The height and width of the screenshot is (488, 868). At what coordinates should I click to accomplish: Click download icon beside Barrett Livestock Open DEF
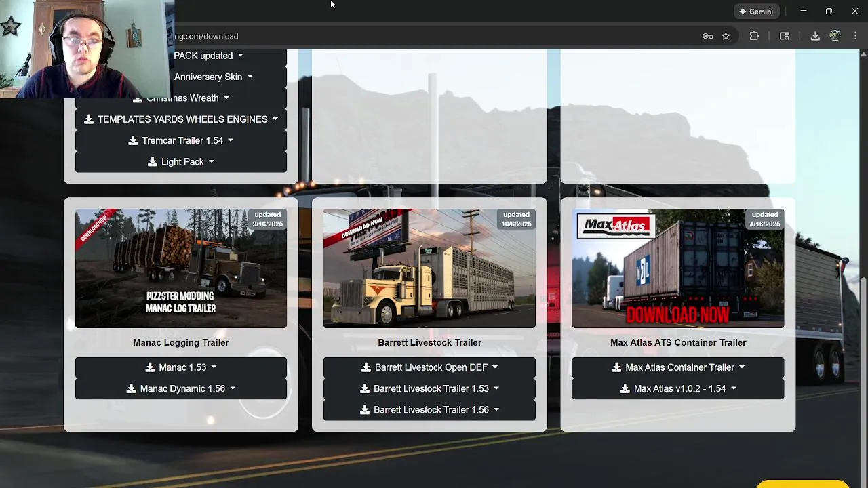pos(366,367)
